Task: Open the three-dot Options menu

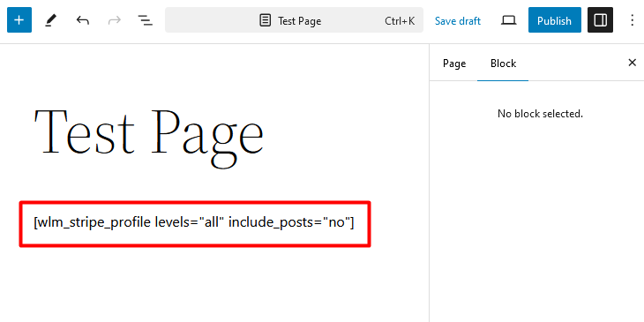Action: tap(632, 20)
